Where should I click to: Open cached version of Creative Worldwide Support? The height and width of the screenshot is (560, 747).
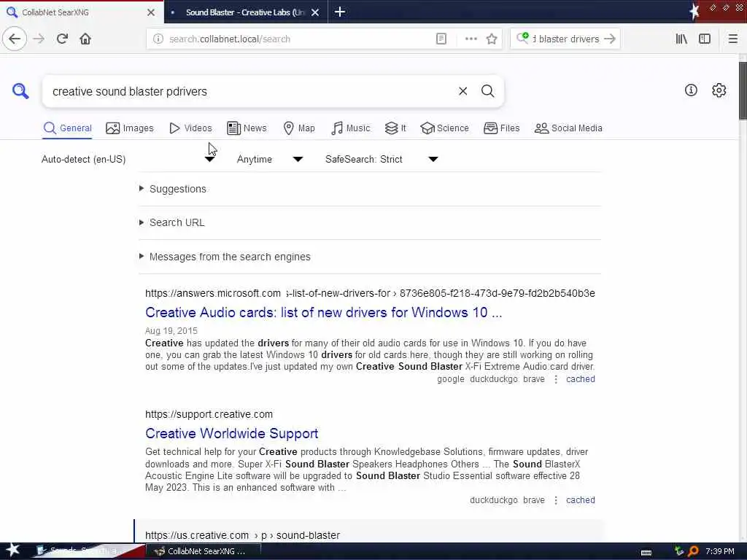coord(580,500)
